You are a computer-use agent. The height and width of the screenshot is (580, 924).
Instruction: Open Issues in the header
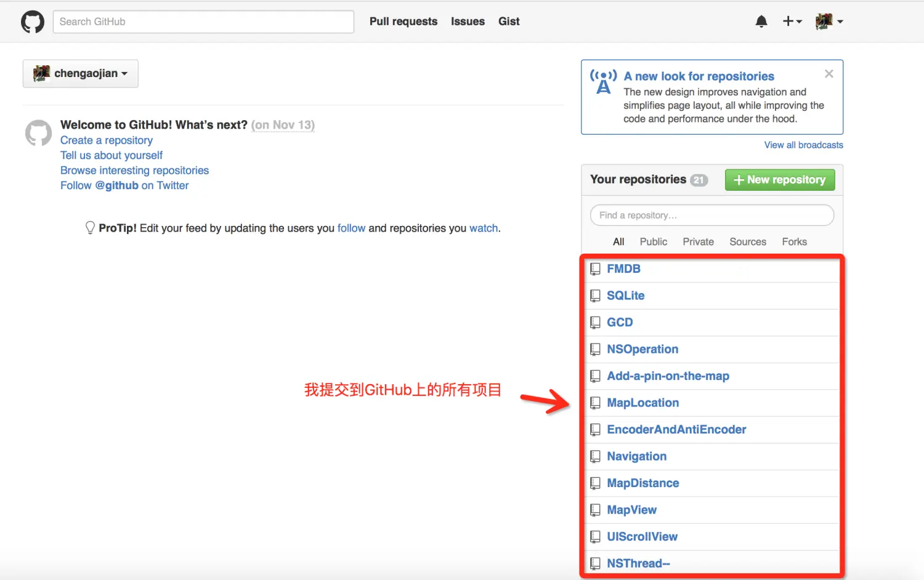click(x=468, y=22)
